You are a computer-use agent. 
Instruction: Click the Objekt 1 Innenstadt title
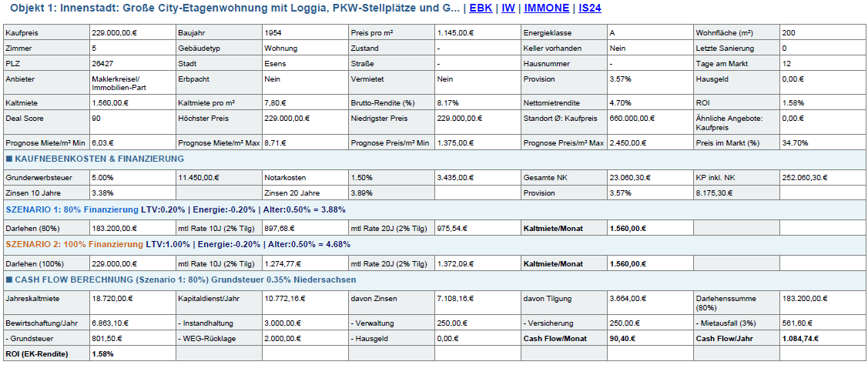pos(231,8)
